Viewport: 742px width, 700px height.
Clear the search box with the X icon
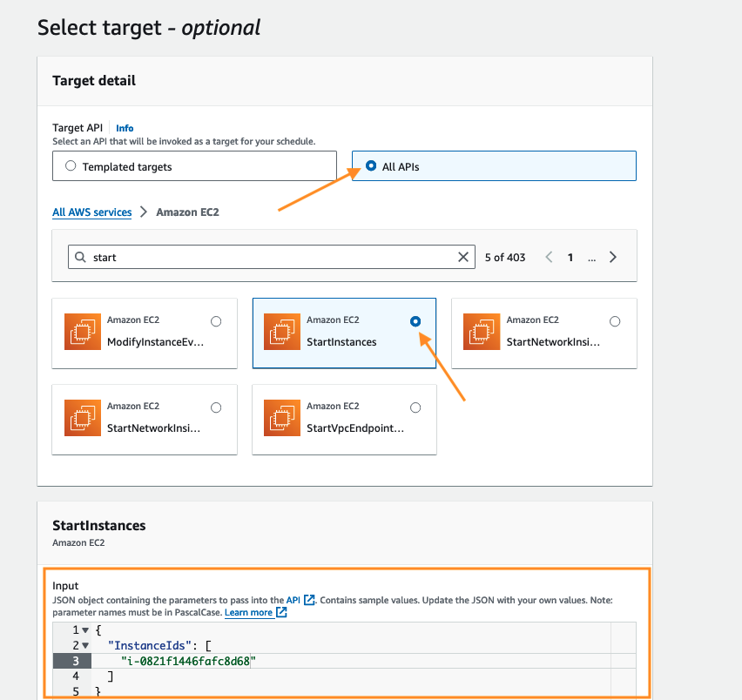click(x=463, y=258)
